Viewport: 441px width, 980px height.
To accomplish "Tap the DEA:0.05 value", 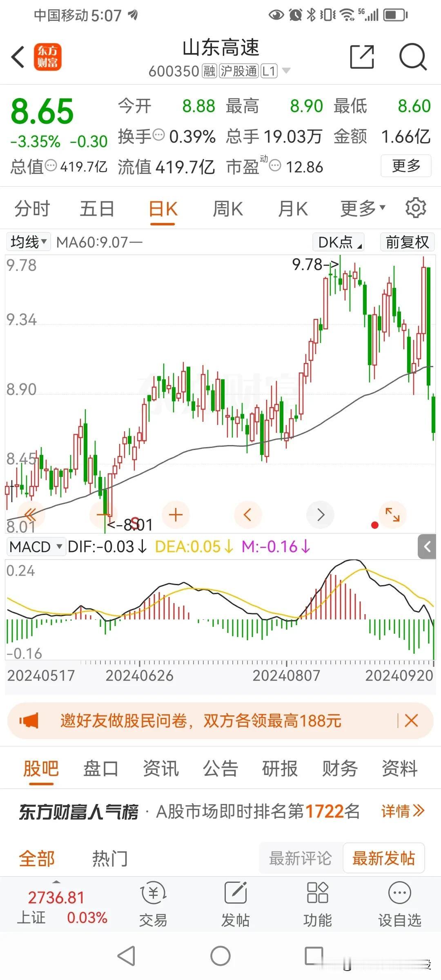I will click(194, 546).
